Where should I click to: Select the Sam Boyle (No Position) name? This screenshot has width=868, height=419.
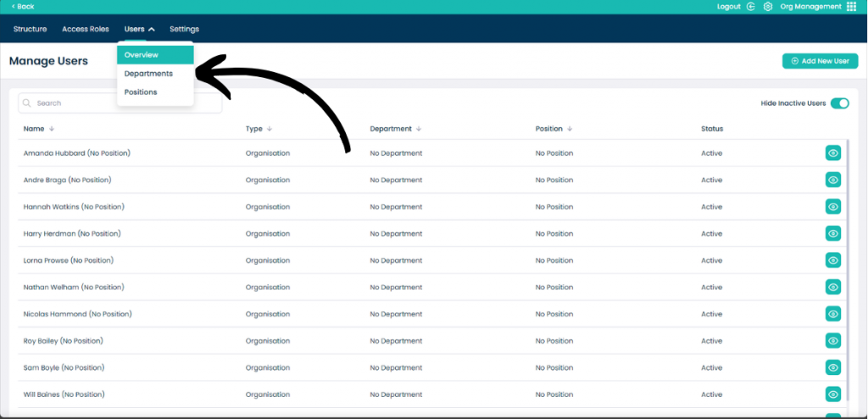click(x=64, y=367)
